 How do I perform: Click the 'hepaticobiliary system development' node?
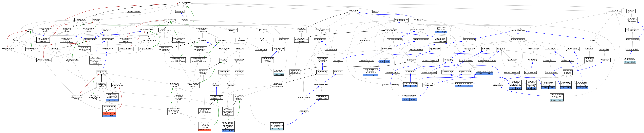click(x=572, y=49)
